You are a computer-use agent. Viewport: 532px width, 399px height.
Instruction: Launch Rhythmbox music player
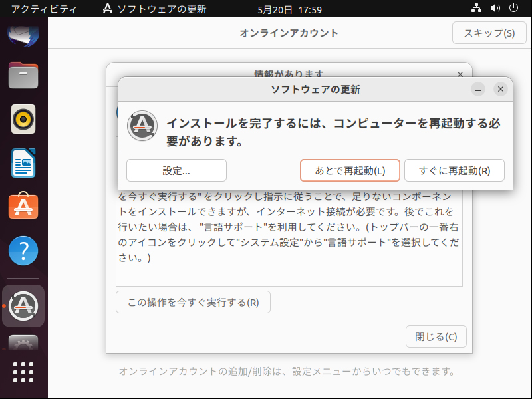tap(23, 119)
